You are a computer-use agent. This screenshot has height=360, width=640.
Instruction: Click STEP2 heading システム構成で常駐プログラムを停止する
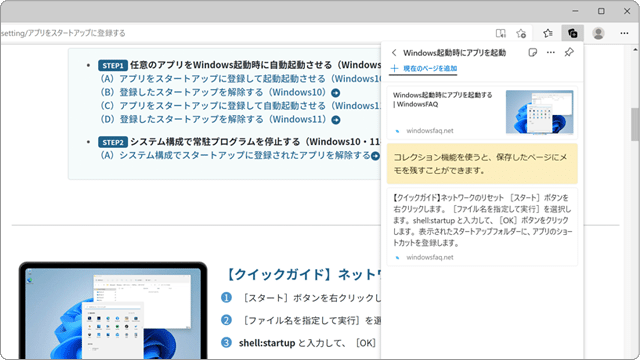pyautogui.click(x=256, y=142)
